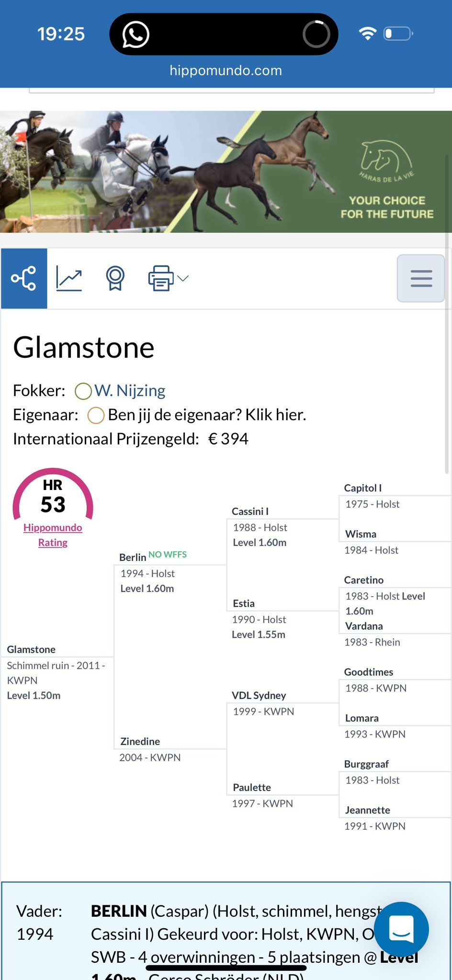Select dam Zinedine in the pedigree
Image resolution: width=452 pixels, height=980 pixels.
pyautogui.click(x=140, y=741)
